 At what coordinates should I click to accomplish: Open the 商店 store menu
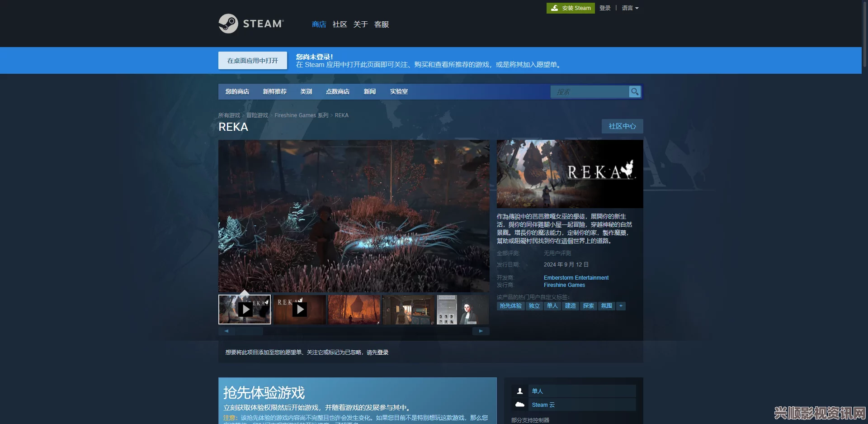pos(319,24)
